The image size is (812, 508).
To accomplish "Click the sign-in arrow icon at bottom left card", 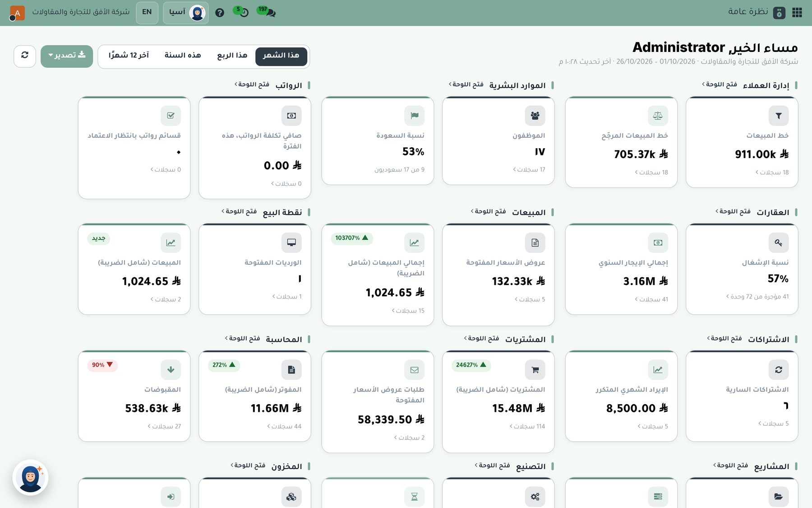I will coord(171,496).
